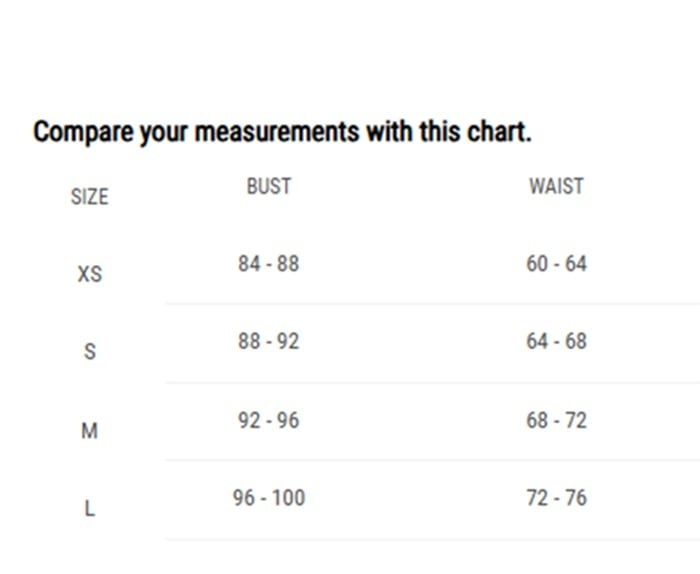Click the 60 - 64 waist value
The width and height of the screenshot is (700, 574).
[x=556, y=264]
